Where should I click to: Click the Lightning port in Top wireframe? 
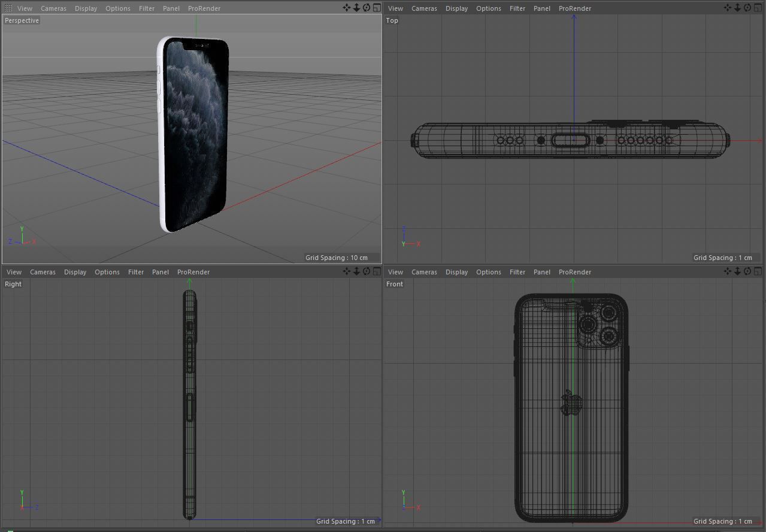[x=570, y=140]
